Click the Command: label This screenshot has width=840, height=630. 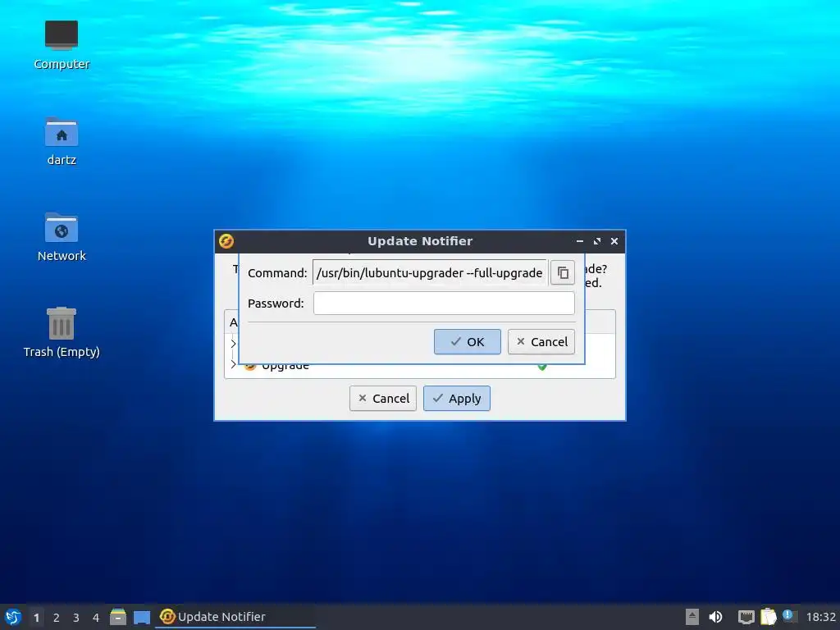[277, 272]
